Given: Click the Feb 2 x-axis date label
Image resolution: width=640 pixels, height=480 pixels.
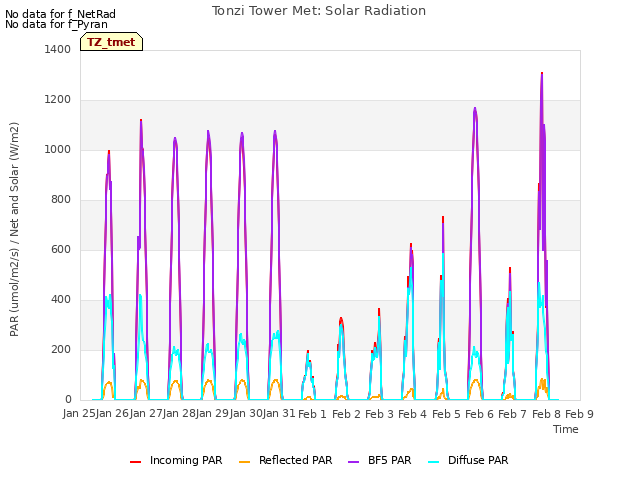Looking at the screenshot, I should [x=346, y=414].
